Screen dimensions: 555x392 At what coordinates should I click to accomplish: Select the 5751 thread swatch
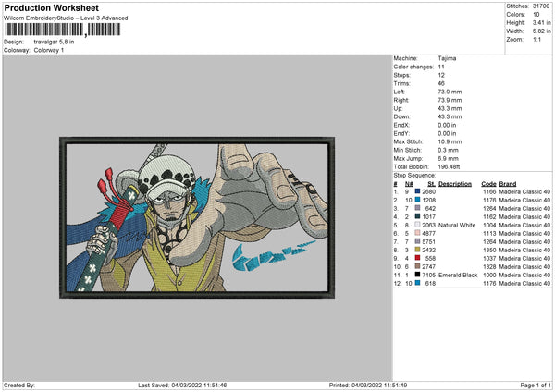point(418,241)
